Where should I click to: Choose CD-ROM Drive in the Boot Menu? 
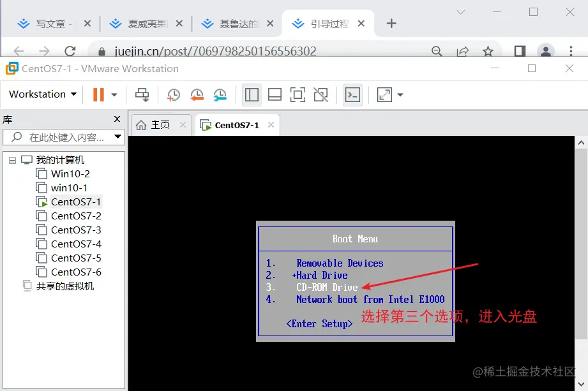[x=327, y=287]
